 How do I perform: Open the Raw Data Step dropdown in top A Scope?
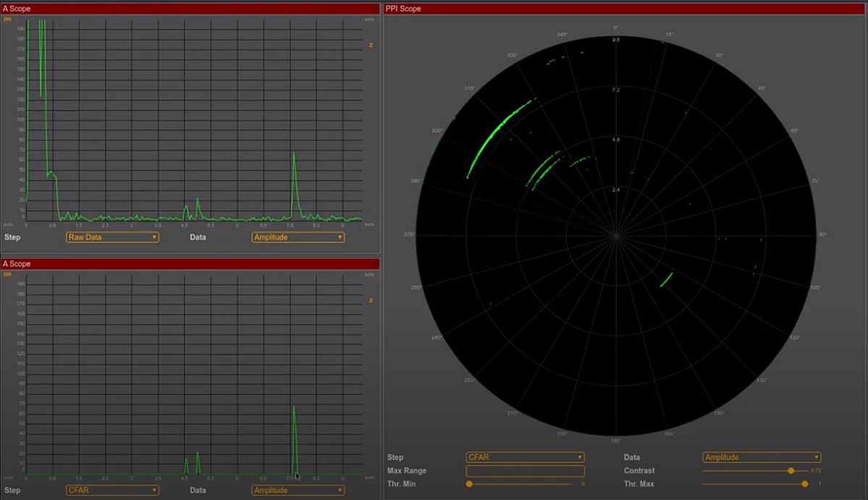[x=112, y=237]
